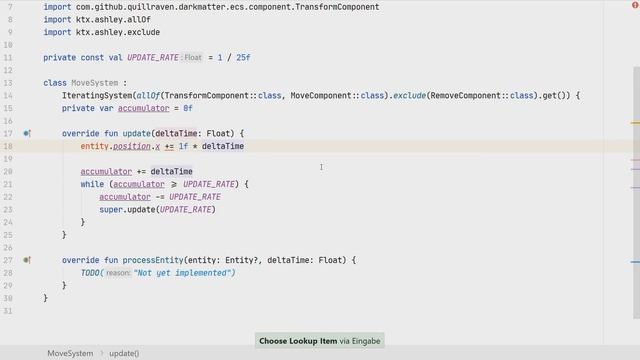
Task: Click 'accumulator' on line 15
Action: 143,108
